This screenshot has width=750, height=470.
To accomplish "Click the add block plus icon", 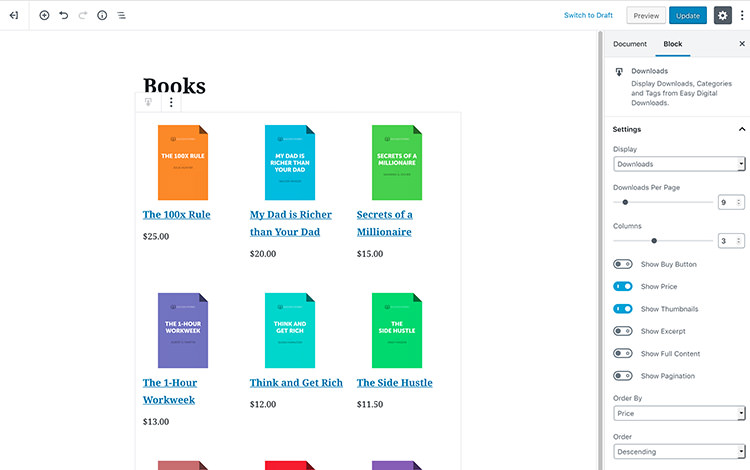I will tap(44, 16).
